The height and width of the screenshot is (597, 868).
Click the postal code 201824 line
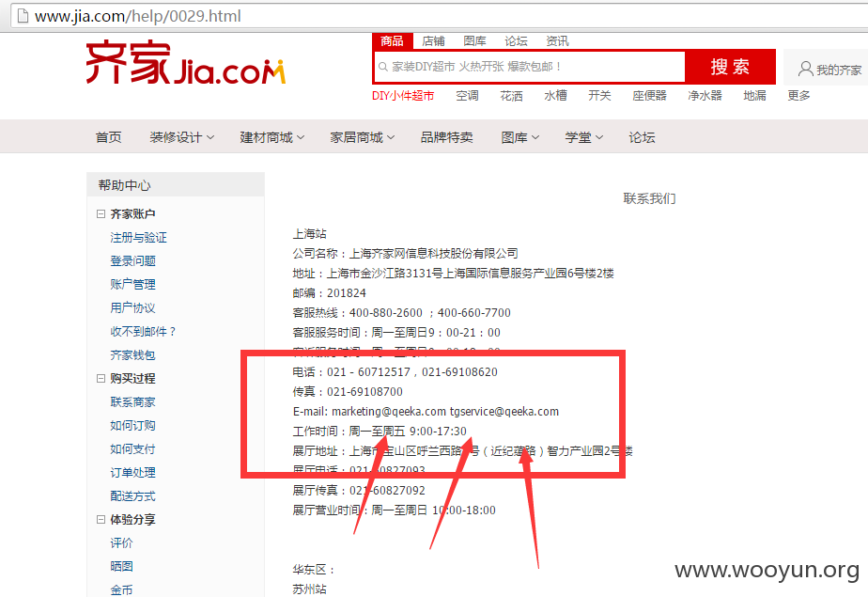tap(330, 293)
